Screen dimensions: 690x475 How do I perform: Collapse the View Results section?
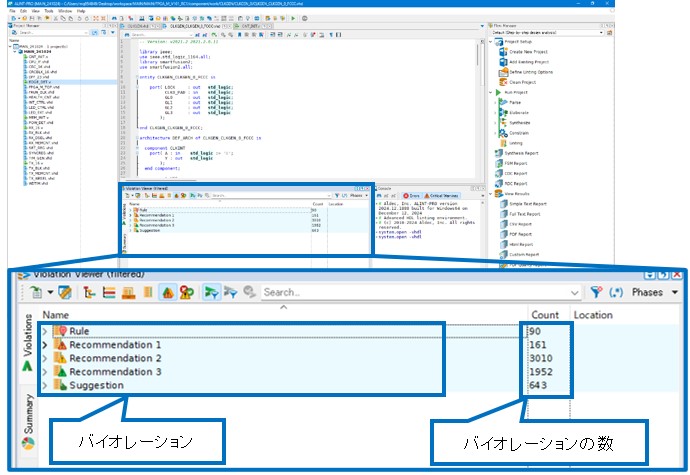click(x=491, y=194)
